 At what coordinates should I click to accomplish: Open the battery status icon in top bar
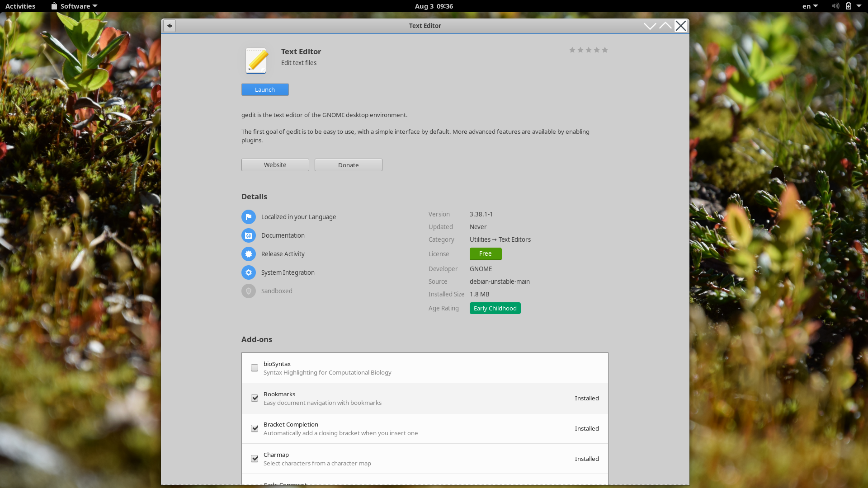[x=849, y=6]
